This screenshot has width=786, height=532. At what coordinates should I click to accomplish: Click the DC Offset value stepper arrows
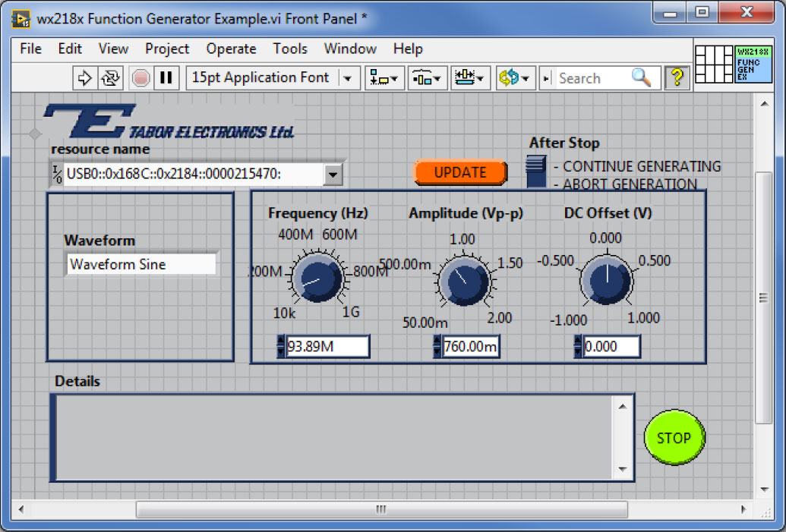(x=578, y=347)
